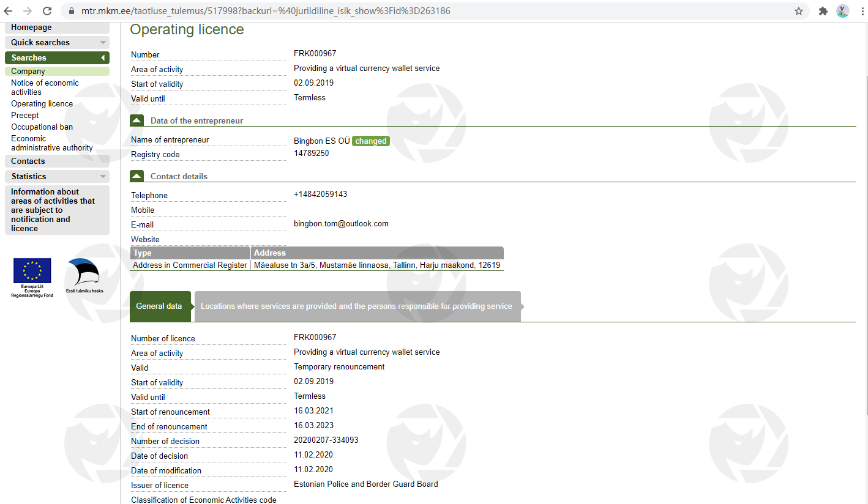
Task: Open the Occupational ban search link
Action: pos(42,127)
